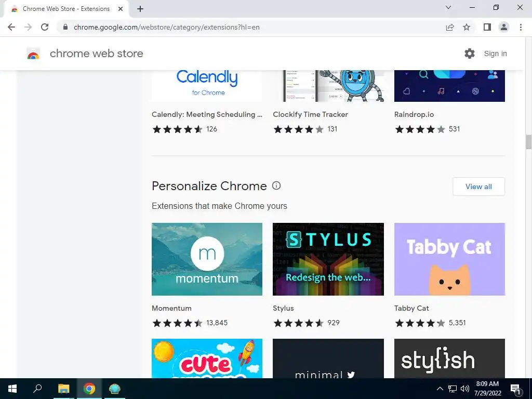Screen dimensions: 532x399
Task: Close the Chrome Web Store tab
Action: 121,9
